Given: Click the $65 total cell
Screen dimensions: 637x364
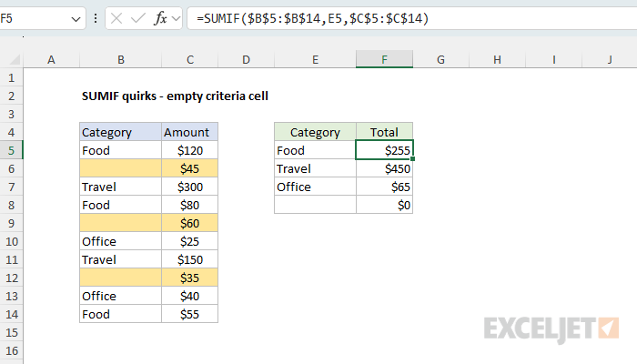Looking at the screenshot, I should tap(384, 187).
